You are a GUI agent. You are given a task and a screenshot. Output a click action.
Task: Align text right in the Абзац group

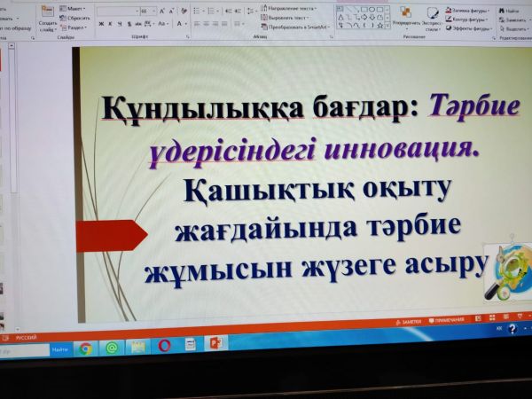pos(215,24)
